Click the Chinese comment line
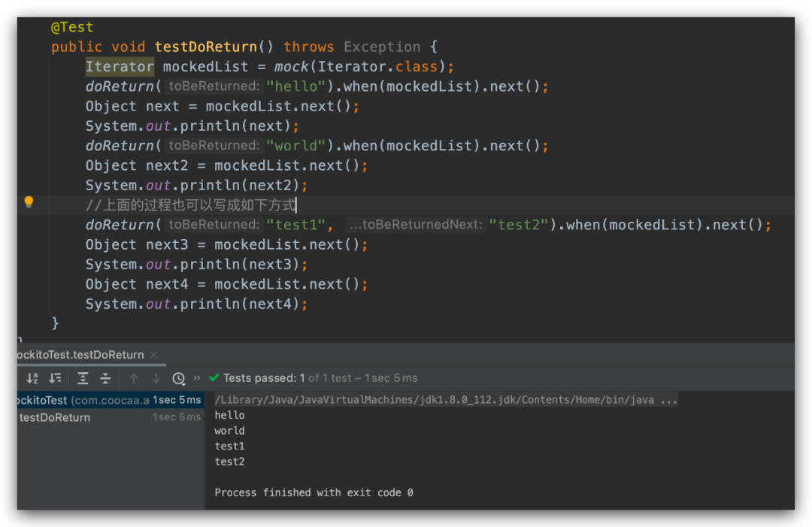Image resolution: width=812 pixels, height=527 pixels. point(190,205)
